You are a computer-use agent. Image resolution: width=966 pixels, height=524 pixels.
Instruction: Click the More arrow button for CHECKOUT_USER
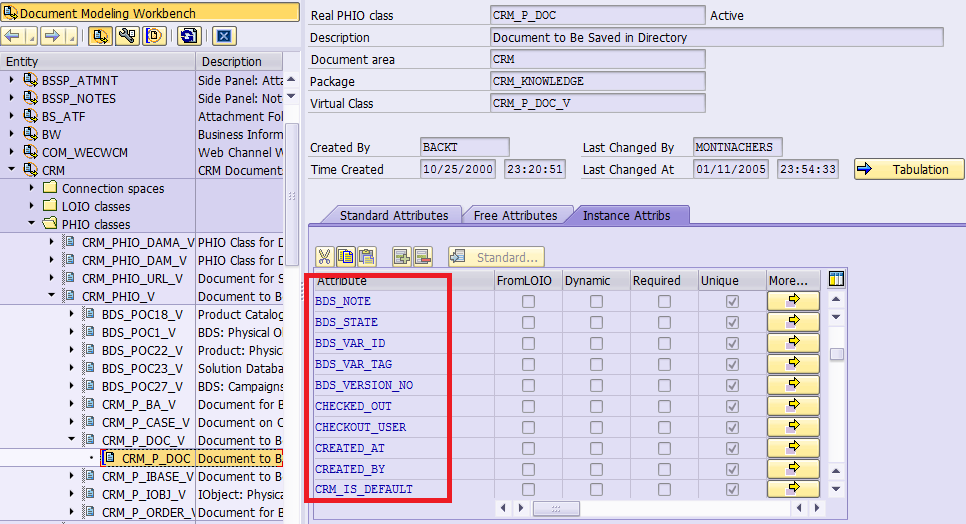[x=794, y=427]
